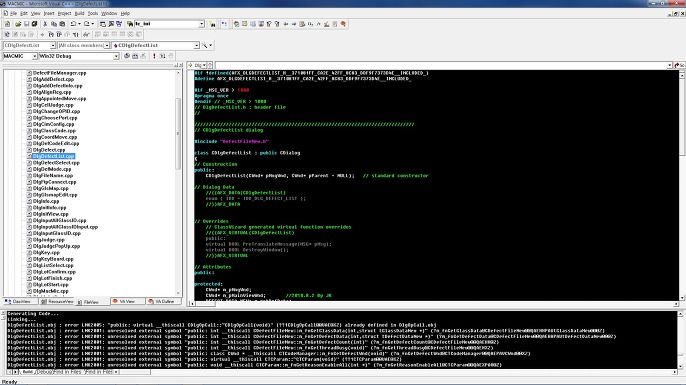Screen dimensions: 686x385
Task: Run program with red exclamation Execute icon
Action: 154,56
